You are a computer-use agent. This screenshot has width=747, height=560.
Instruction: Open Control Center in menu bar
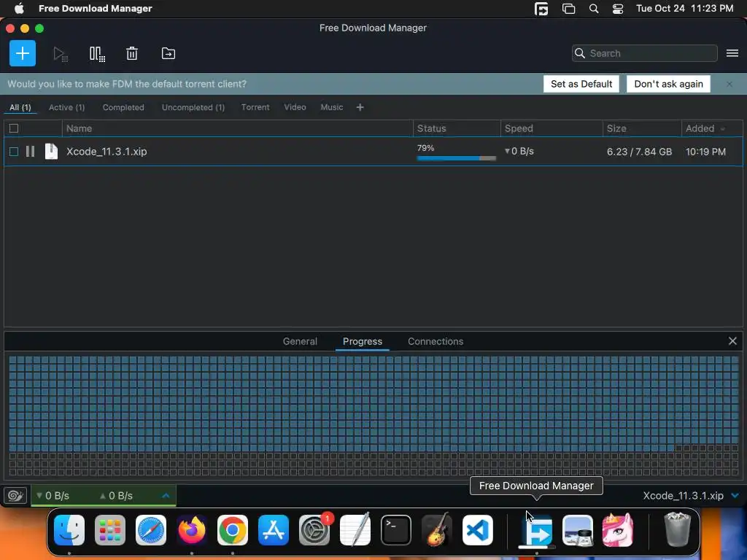pos(618,9)
